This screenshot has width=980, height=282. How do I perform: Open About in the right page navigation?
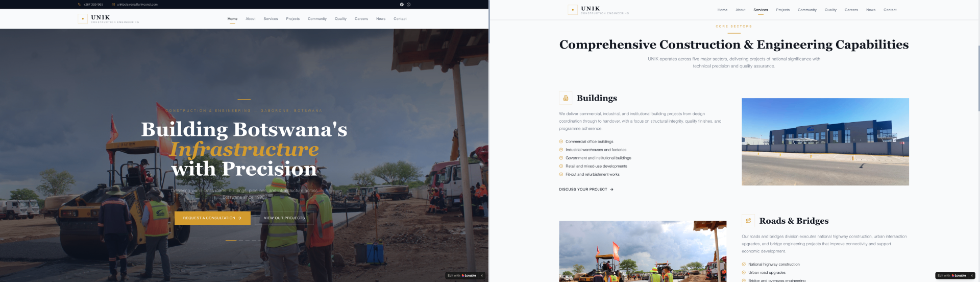741,10
